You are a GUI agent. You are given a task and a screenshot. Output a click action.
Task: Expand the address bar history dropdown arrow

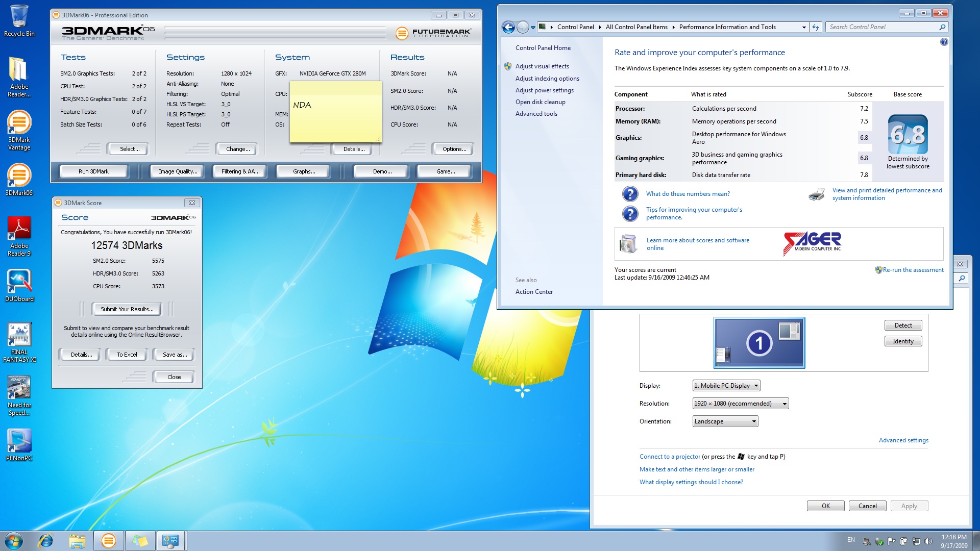(x=804, y=27)
